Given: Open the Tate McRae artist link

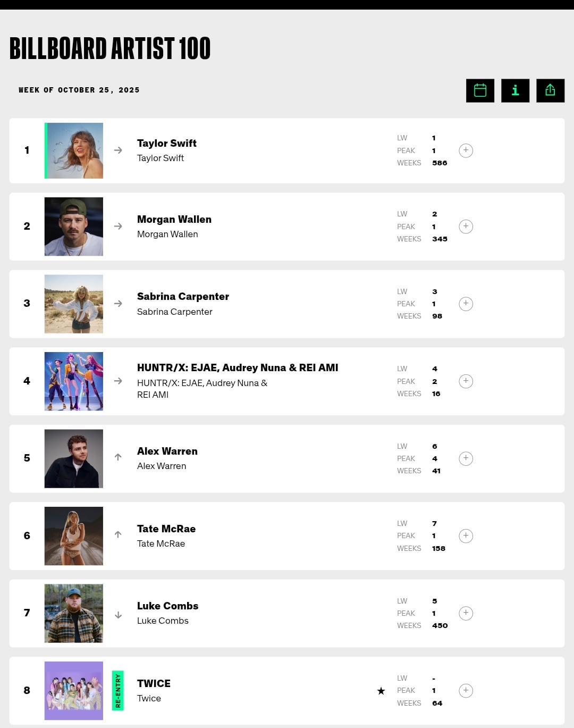Looking at the screenshot, I should pos(166,529).
